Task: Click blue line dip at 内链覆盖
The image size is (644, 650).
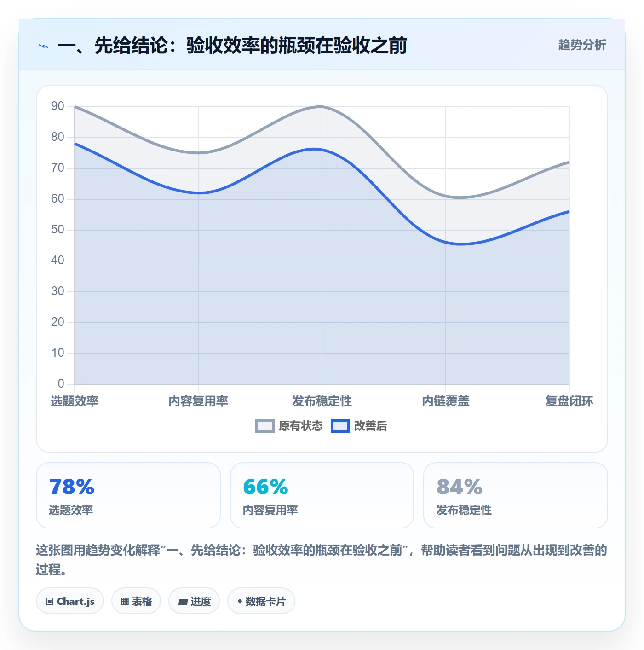Action: [x=446, y=242]
